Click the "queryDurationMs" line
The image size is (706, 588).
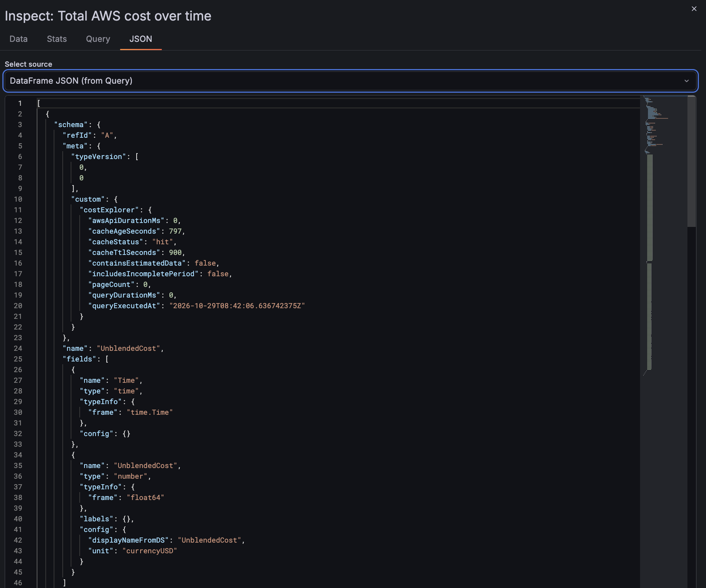click(x=132, y=295)
